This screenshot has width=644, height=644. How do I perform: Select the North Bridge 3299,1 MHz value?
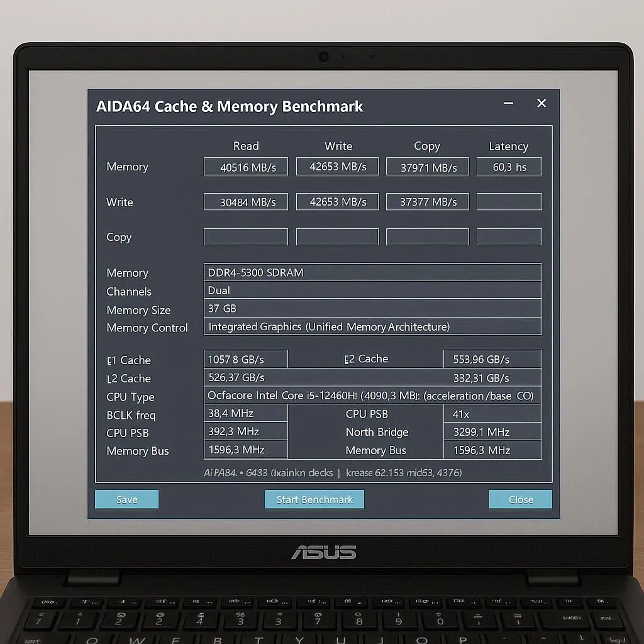492,431
